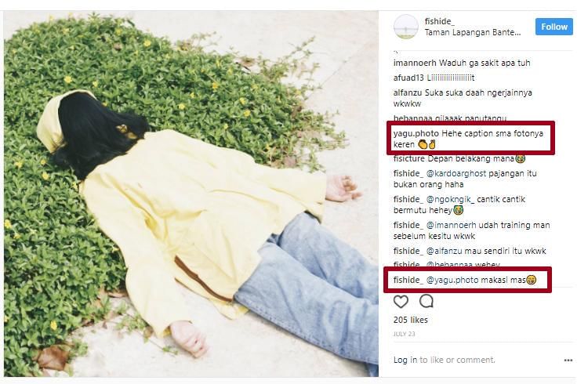Click the main post photo
This screenshot has height=384, width=588.
coord(191,194)
